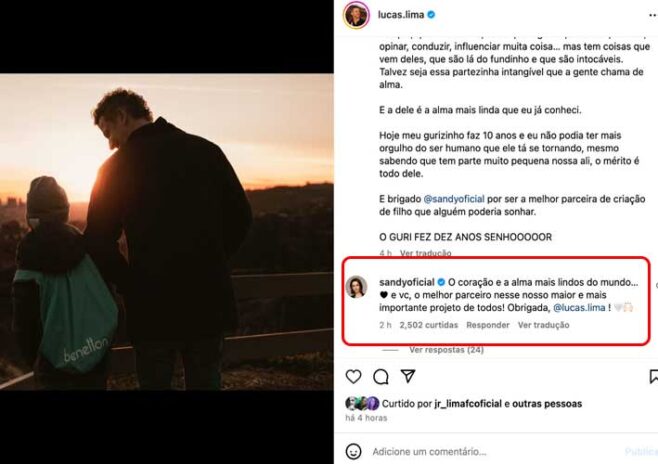Open the lucas.lima username in the header

tap(401, 16)
